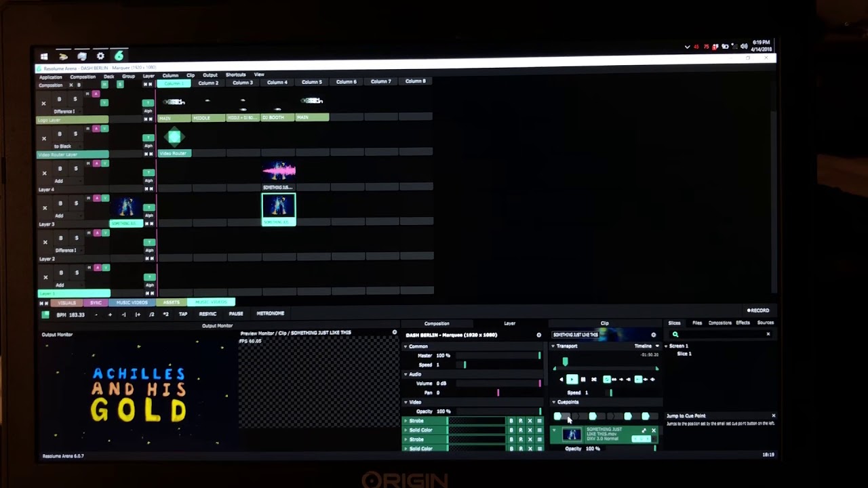Click the search icon in Slices panel
The height and width of the screenshot is (488, 868).
675,334
